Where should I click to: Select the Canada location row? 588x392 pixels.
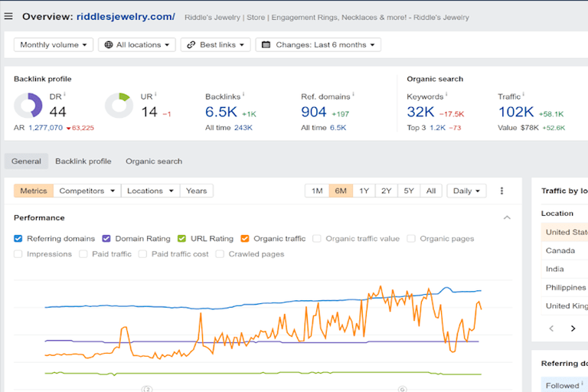click(564, 250)
